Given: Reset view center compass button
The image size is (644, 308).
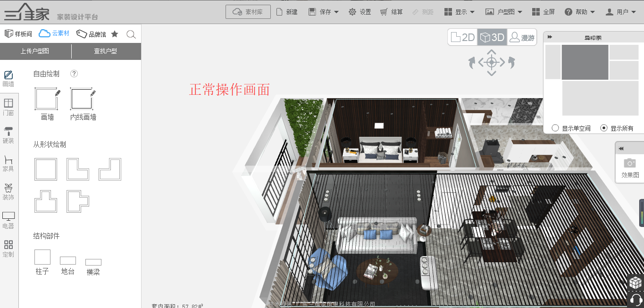Looking at the screenshot, I should coord(492,62).
